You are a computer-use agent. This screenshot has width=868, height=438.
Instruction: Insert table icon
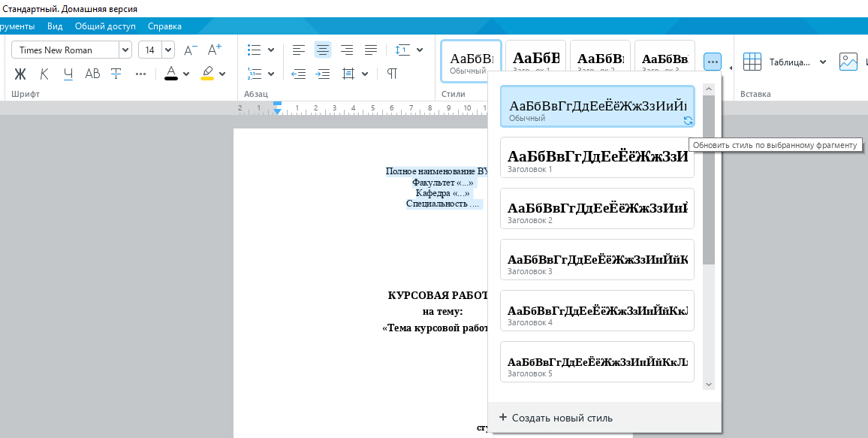pyautogui.click(x=752, y=62)
